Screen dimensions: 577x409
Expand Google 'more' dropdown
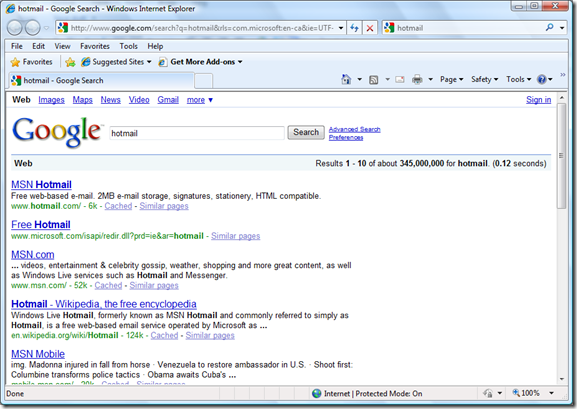coord(199,100)
